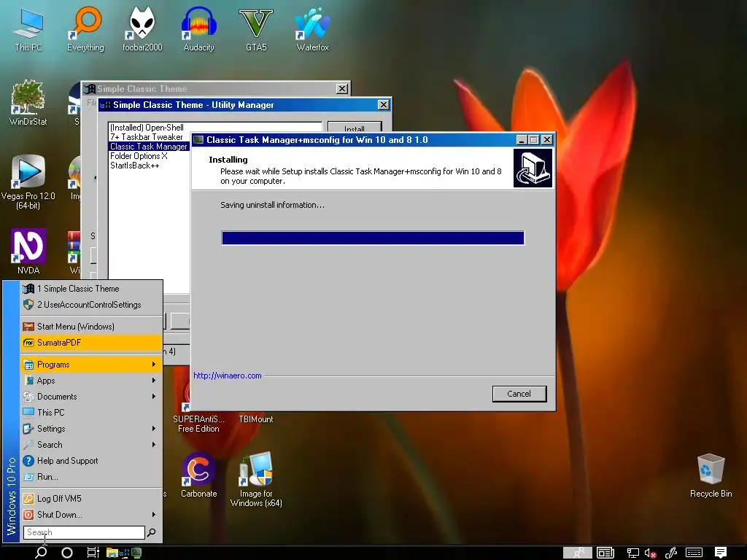
Task: Open the winaero.com link
Action: pyautogui.click(x=228, y=376)
